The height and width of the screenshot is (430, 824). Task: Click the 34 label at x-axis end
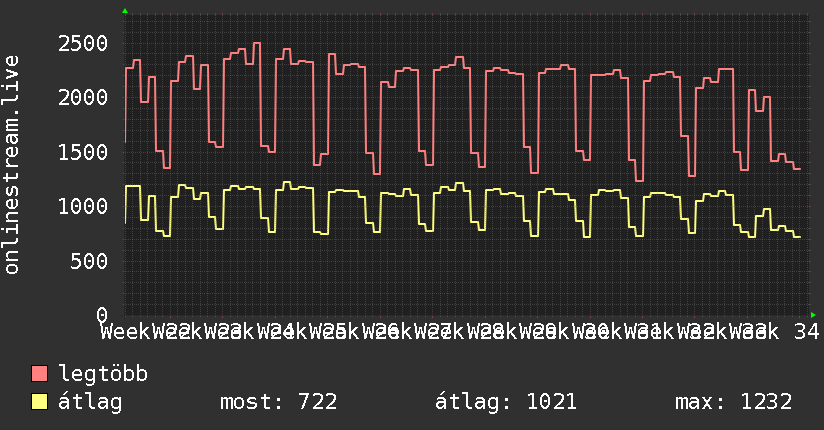click(807, 332)
